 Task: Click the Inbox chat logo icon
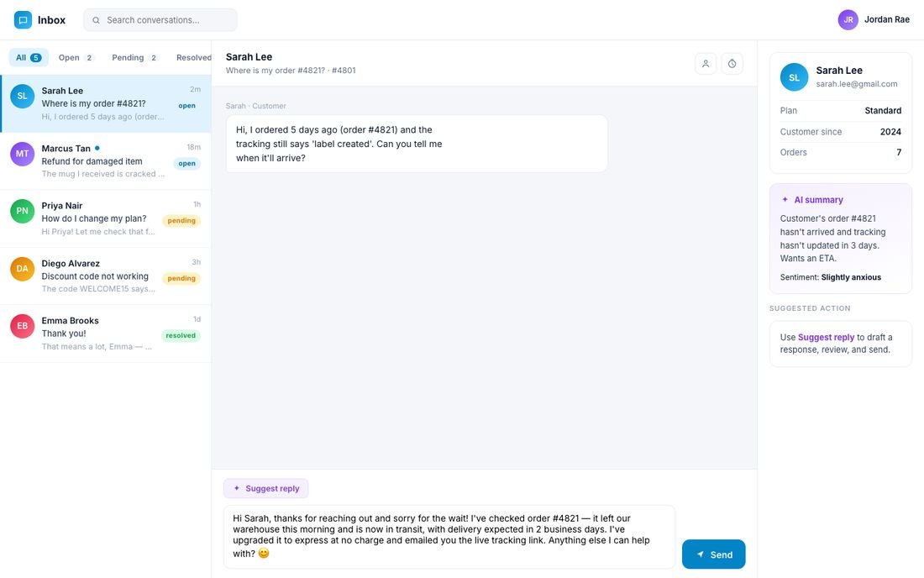click(x=23, y=20)
